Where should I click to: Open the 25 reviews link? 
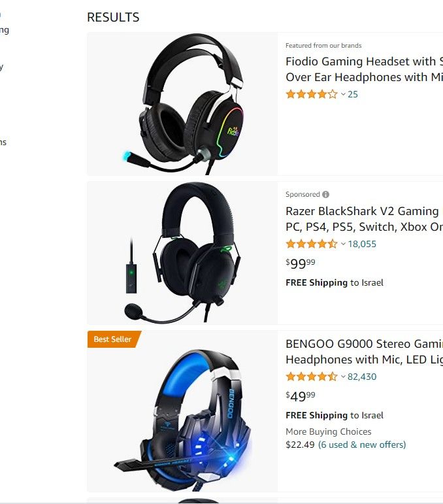353,94
